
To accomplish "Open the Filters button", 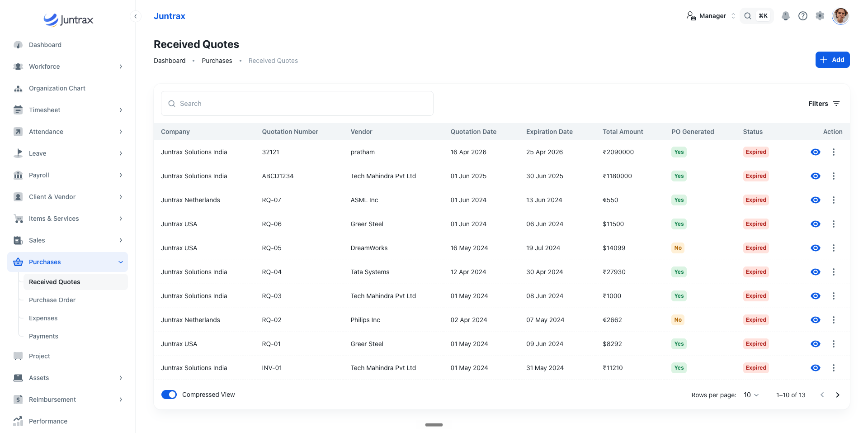I will [x=824, y=104].
